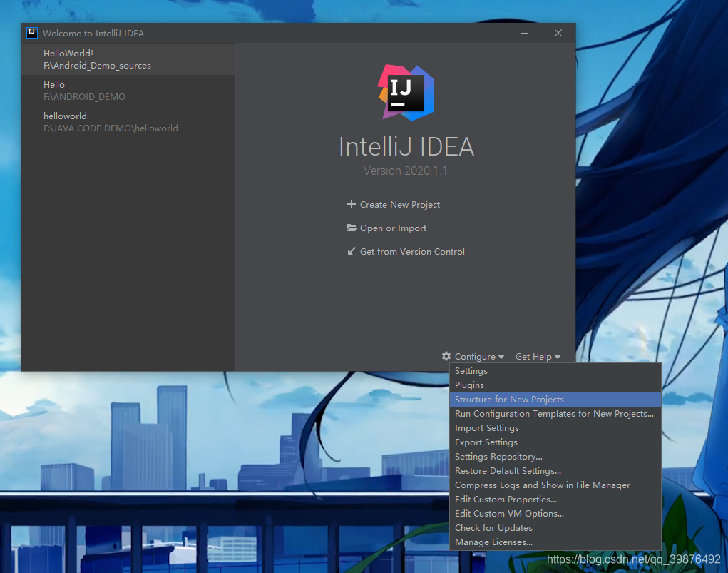Select Run Configuration Templates for New Projects
Screen dimensions: 728x573
click(555, 413)
